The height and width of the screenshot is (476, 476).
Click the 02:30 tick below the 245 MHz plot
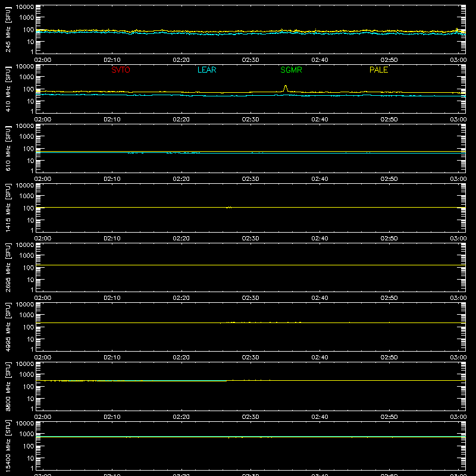(250, 60)
